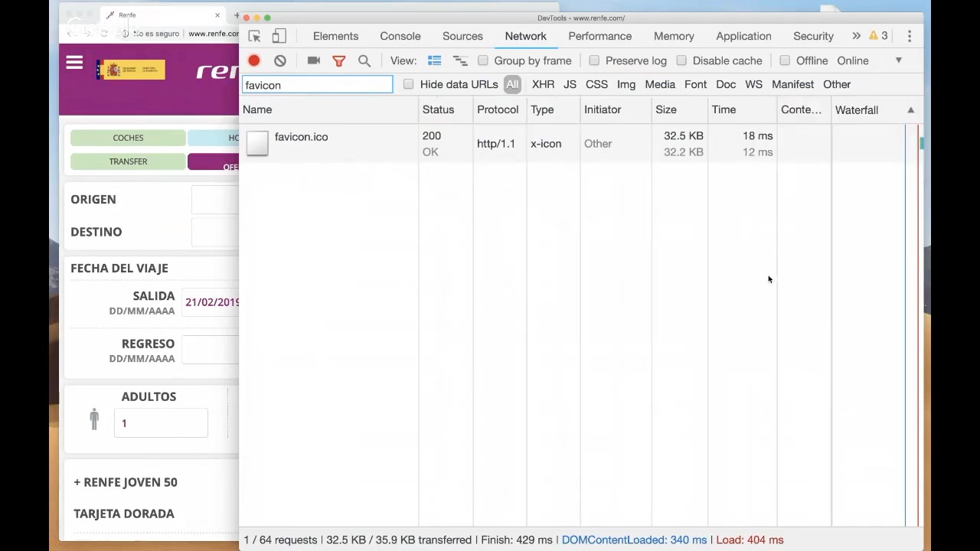
Task: Expand + RENFE JOVEN 50 option
Action: (x=126, y=482)
